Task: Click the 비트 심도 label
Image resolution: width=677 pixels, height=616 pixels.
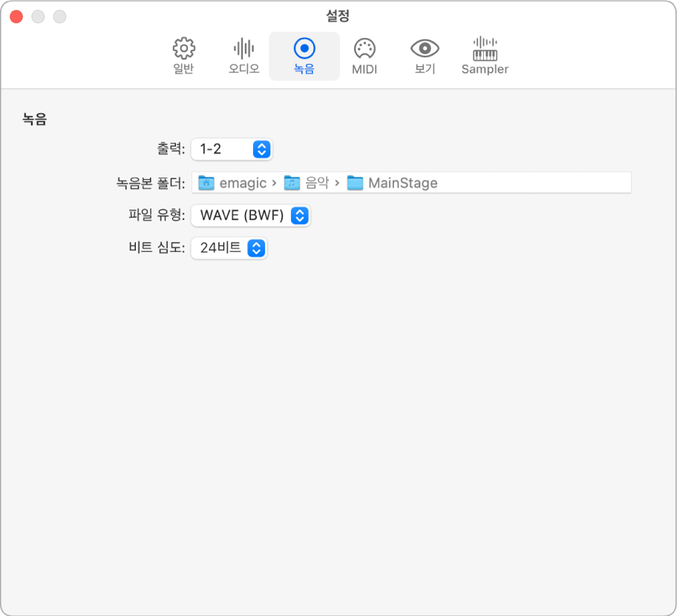Action: 157,248
